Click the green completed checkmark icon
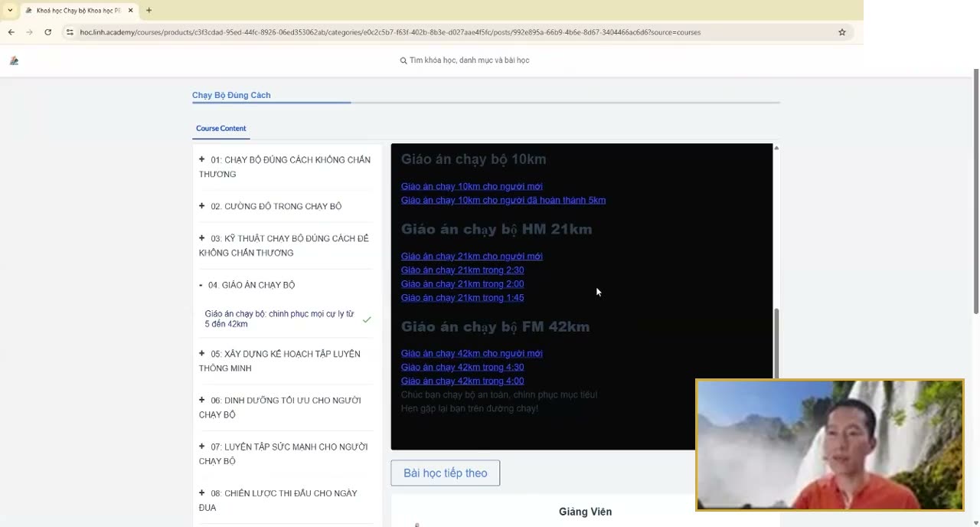This screenshot has height=527, width=980. [367, 319]
